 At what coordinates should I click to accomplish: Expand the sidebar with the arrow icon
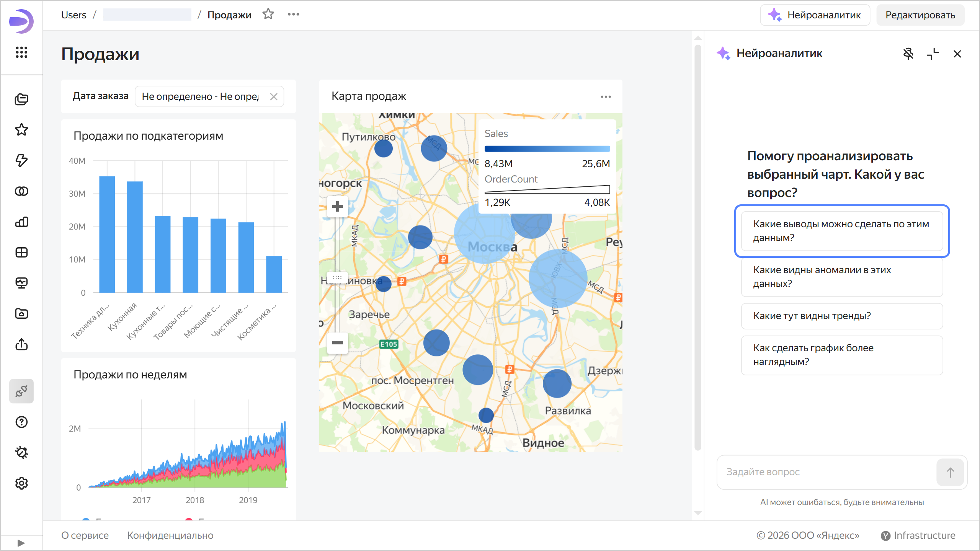(x=21, y=543)
